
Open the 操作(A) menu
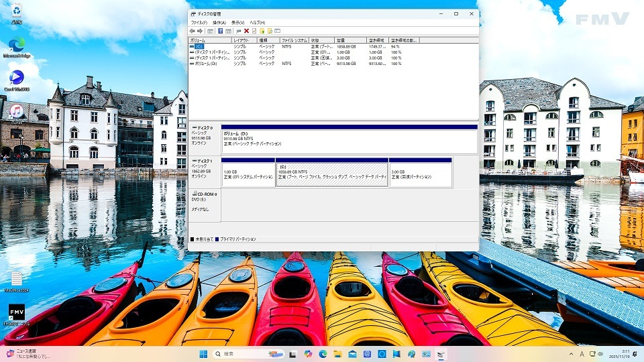[219, 22]
